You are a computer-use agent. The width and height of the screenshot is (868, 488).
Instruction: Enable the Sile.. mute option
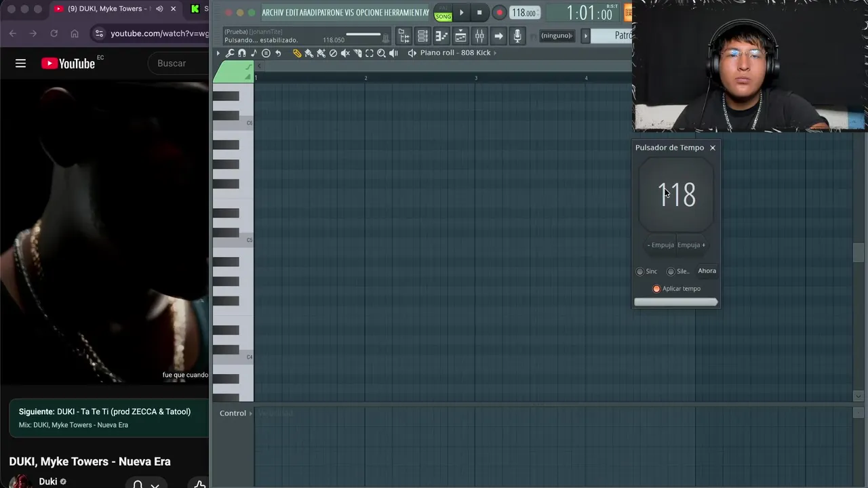coord(671,271)
